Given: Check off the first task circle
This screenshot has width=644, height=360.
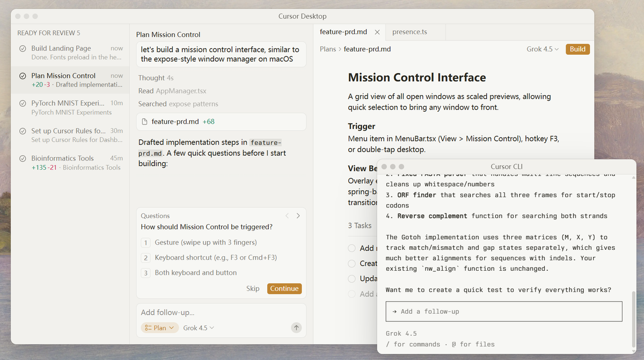Looking at the screenshot, I should (352, 248).
